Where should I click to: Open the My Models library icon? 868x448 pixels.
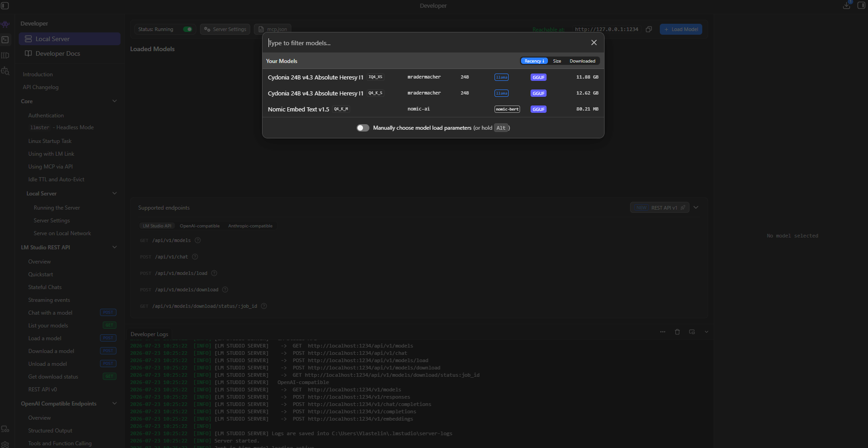[5, 55]
